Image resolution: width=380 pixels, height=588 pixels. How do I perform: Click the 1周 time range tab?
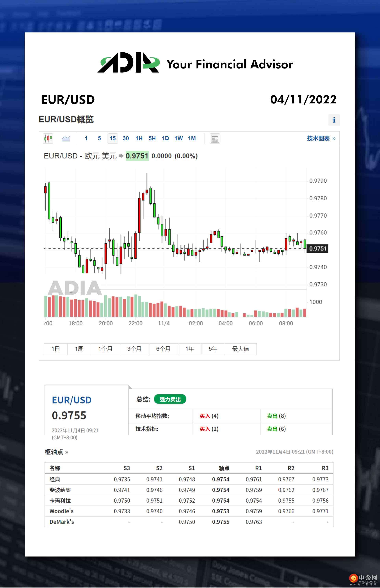coord(79,349)
